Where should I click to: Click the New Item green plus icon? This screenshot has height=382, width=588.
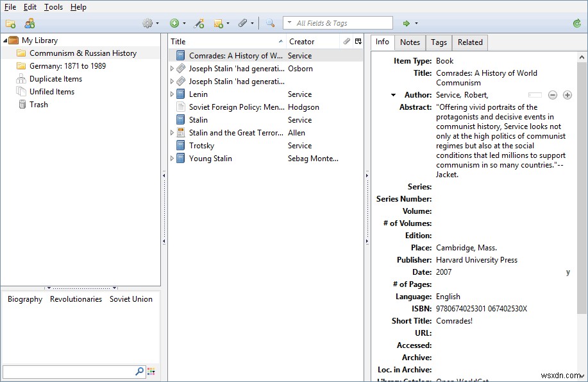click(x=174, y=23)
